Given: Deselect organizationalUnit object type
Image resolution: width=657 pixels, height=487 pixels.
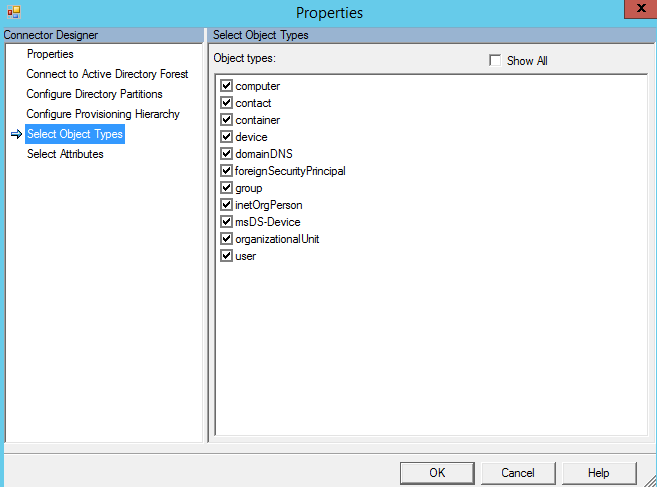Looking at the screenshot, I should (x=226, y=239).
